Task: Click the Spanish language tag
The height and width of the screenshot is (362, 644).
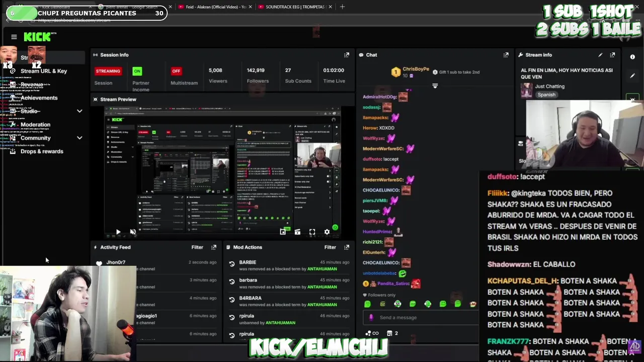Action: click(x=546, y=95)
